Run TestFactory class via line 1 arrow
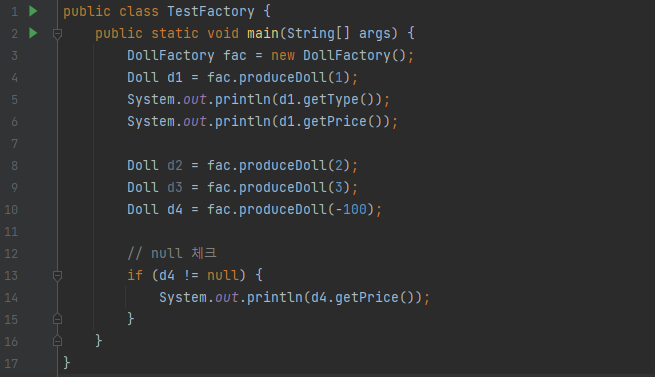The width and height of the screenshot is (655, 377). pos(33,11)
